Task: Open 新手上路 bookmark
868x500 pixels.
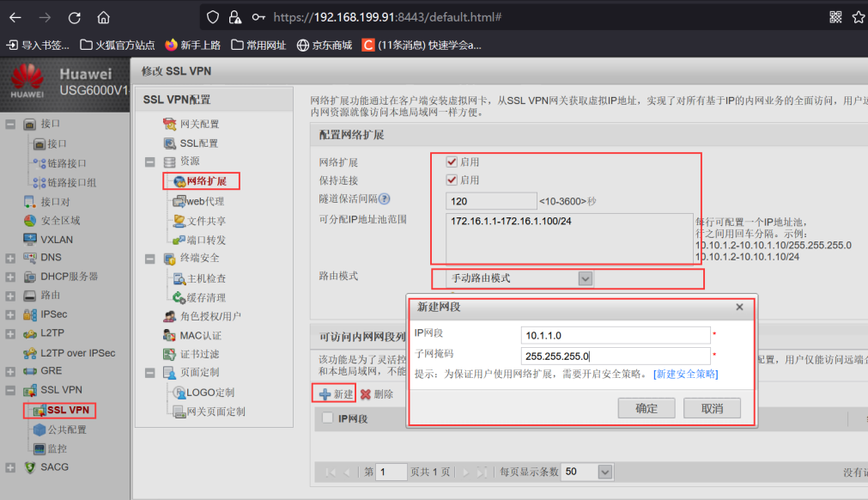Action: point(192,46)
